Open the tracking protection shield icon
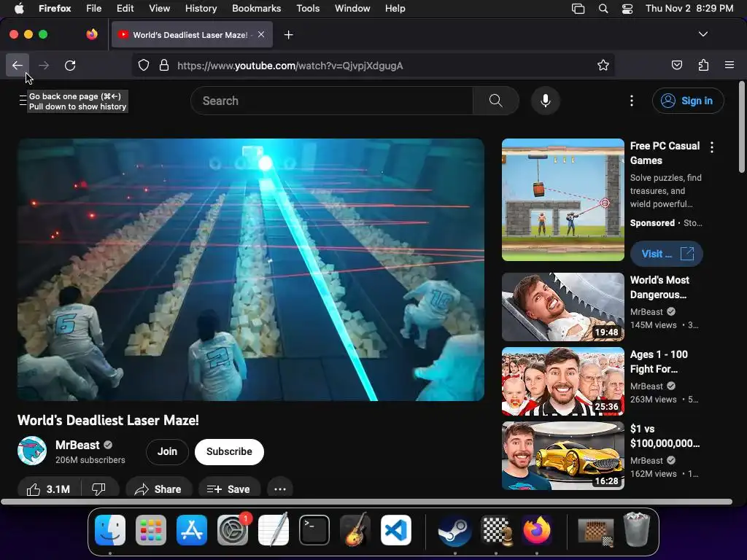The width and height of the screenshot is (747, 560). point(144,65)
